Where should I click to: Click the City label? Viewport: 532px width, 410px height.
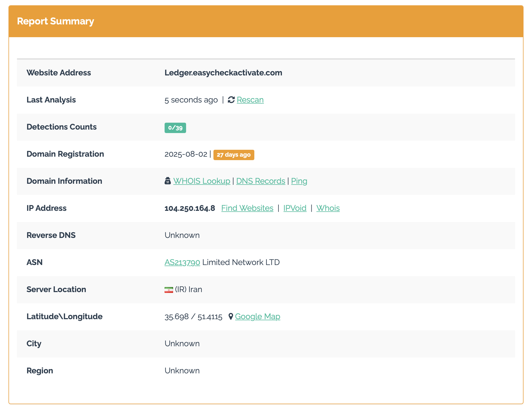[x=34, y=344]
